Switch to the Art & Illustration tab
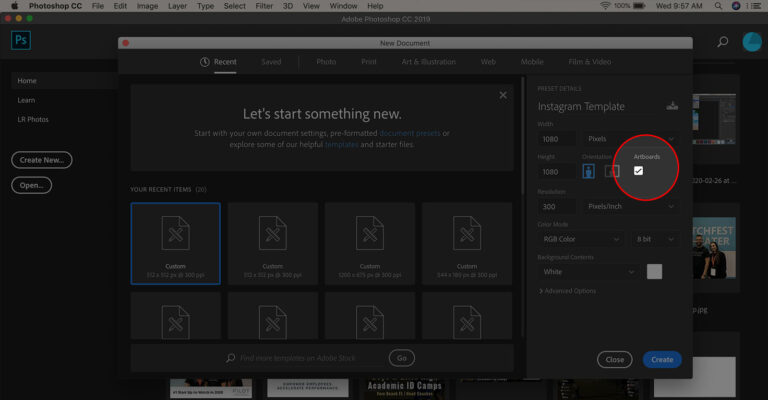 (429, 62)
